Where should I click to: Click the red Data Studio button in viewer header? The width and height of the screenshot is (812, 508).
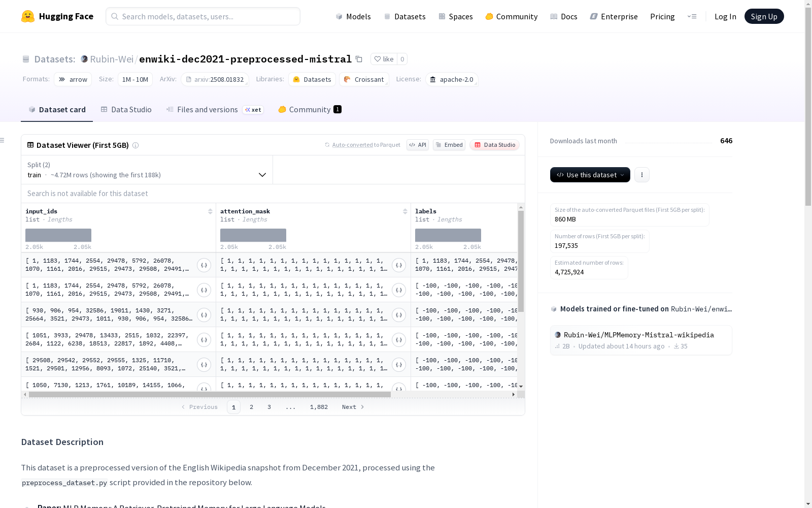(495, 145)
